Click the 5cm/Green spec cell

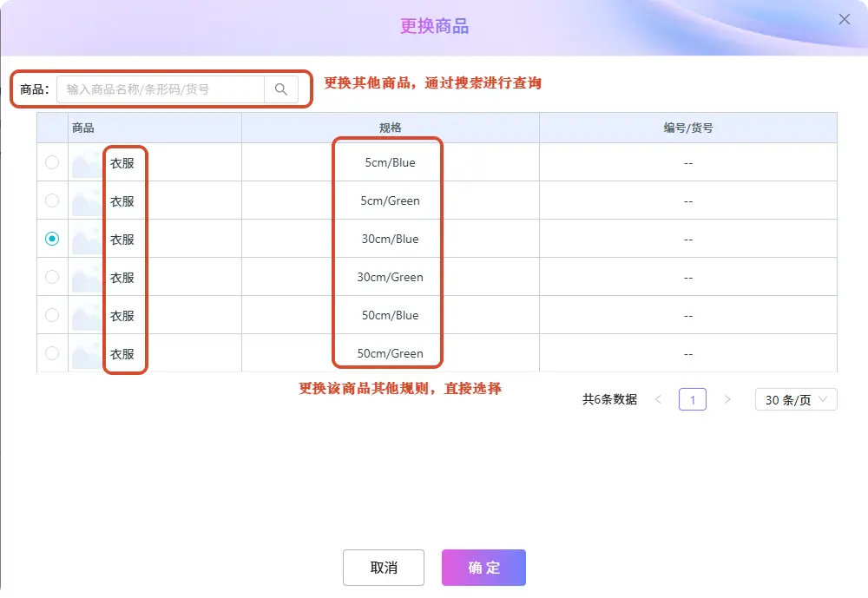pyautogui.click(x=391, y=201)
